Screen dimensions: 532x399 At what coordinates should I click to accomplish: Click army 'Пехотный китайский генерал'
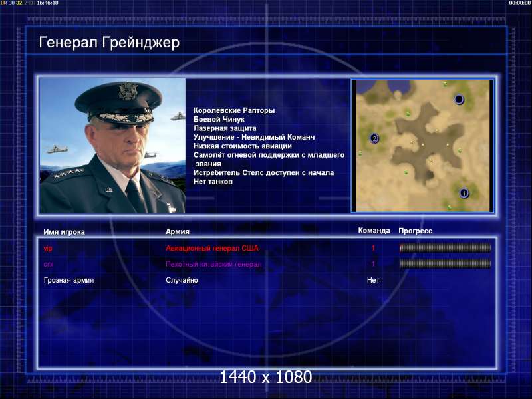click(x=213, y=264)
